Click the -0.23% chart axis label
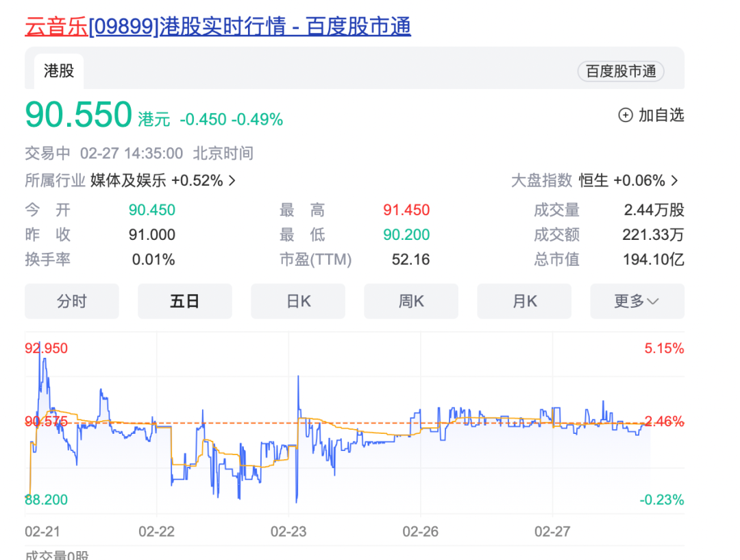Image resolution: width=740 pixels, height=560 pixels. coord(662,500)
